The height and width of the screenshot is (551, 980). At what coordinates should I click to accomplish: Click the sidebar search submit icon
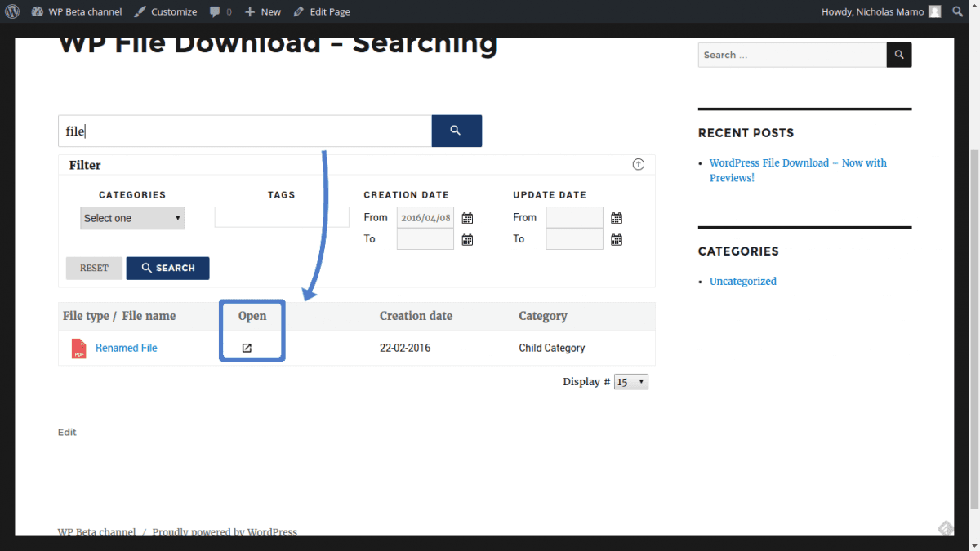coord(899,55)
